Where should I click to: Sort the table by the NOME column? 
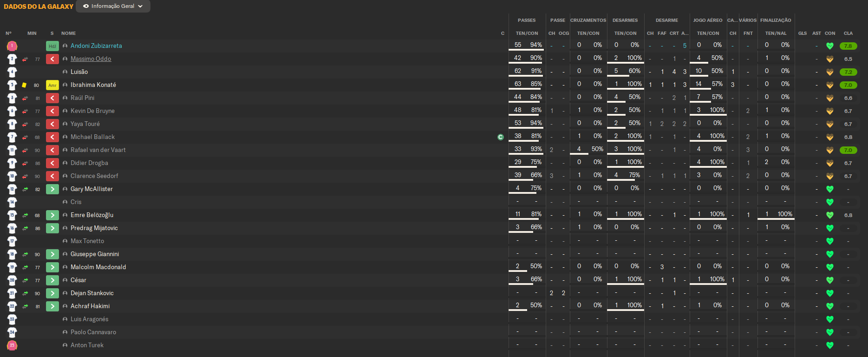click(68, 33)
